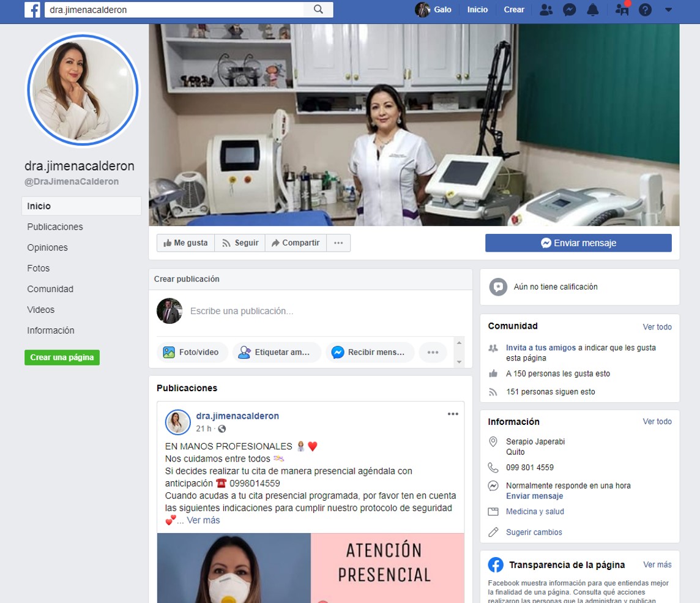
Task: Select Opiniones in the left sidebar
Action: point(47,247)
